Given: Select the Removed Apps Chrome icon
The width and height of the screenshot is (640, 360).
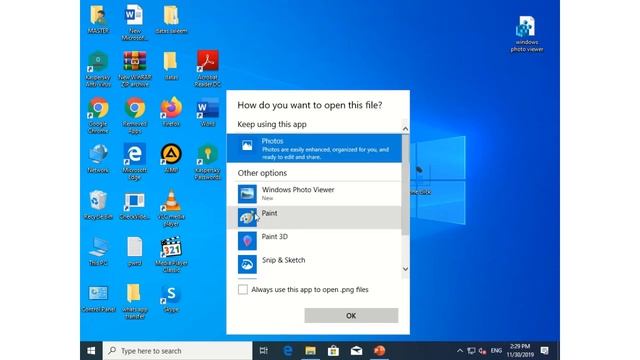Looking at the screenshot, I should click(135, 116).
